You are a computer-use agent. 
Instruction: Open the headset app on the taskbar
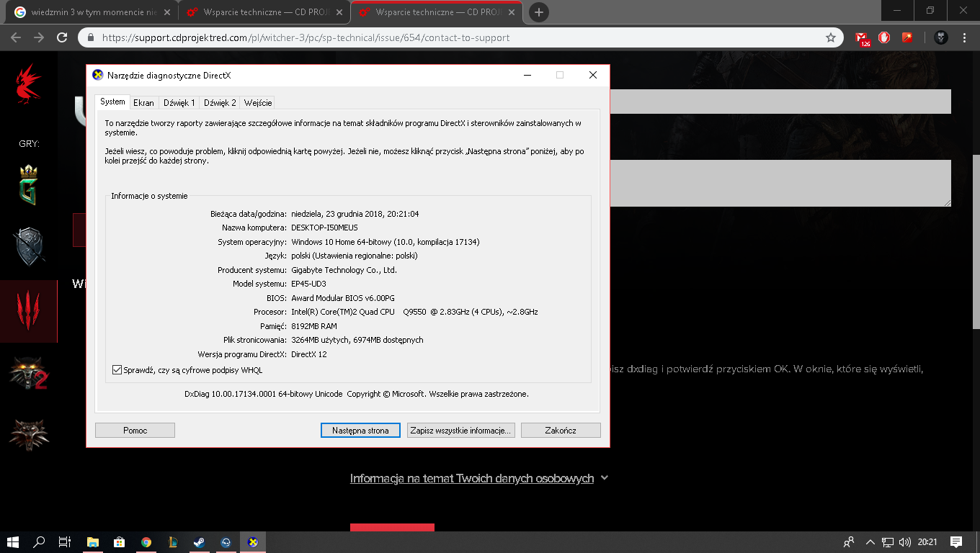[x=226, y=542]
